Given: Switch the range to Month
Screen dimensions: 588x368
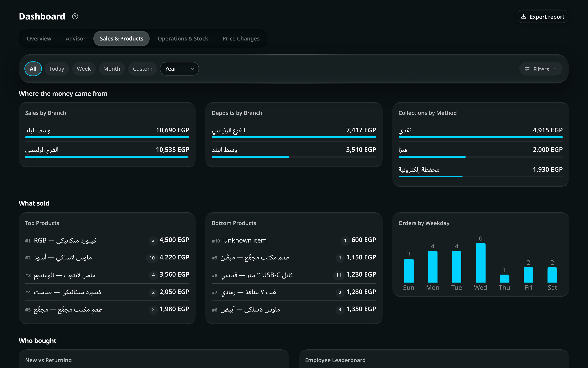Looking at the screenshot, I should tap(112, 69).
